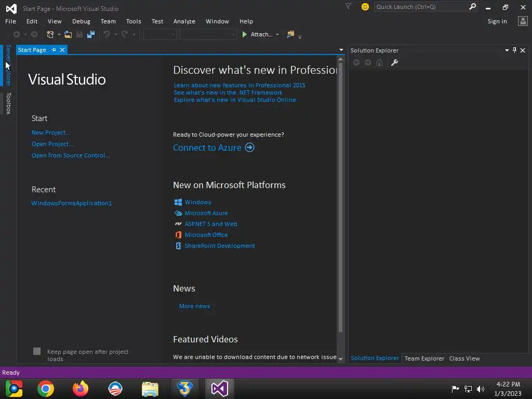Toggle auto hide pin on Solution Explorer
The image size is (532, 399).
click(x=515, y=50)
